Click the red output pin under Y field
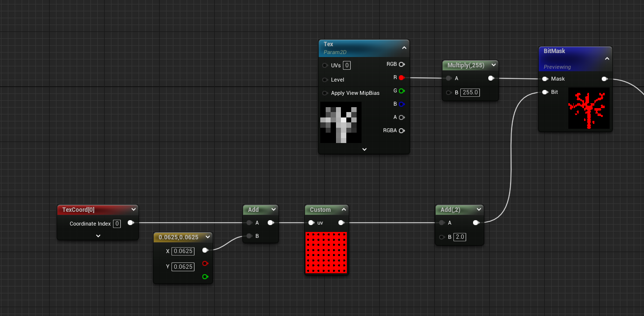The image size is (644, 316). click(205, 263)
